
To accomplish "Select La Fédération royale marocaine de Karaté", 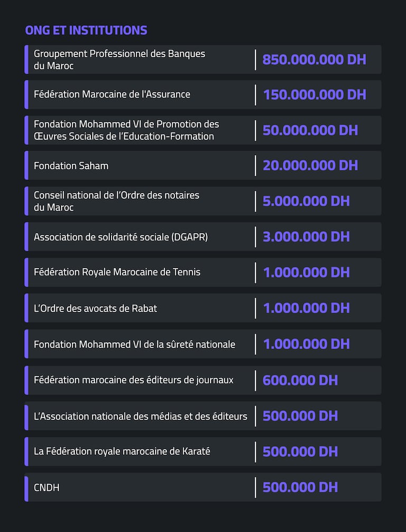I will point(122,452).
